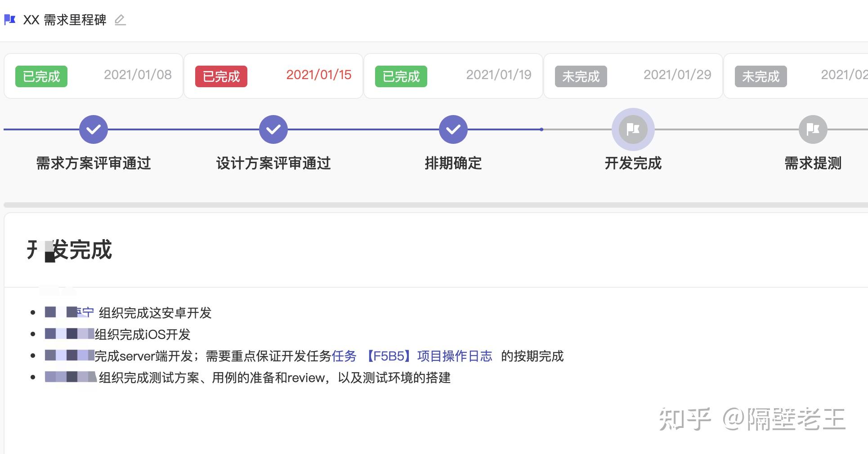Click the blue flag icon before XX 需求里程碑

tap(10, 20)
